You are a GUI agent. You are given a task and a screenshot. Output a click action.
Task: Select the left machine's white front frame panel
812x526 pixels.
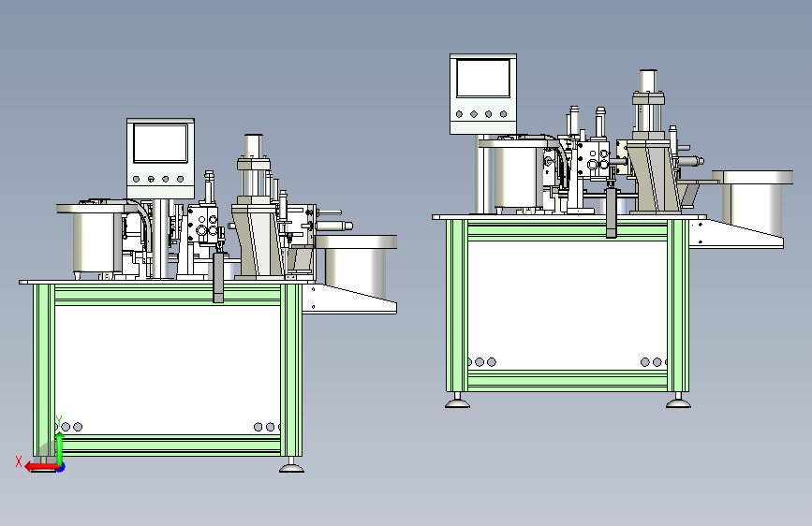pyautogui.click(x=168, y=371)
